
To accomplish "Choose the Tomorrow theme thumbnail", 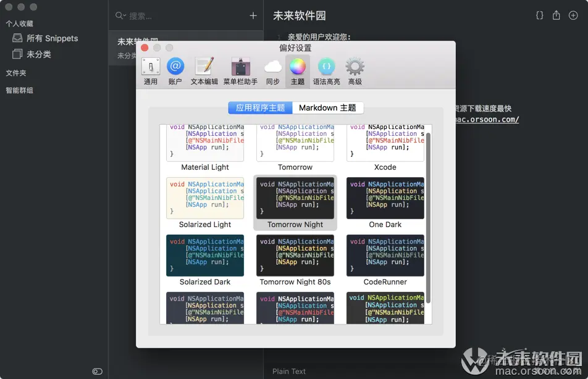I will 295,143.
